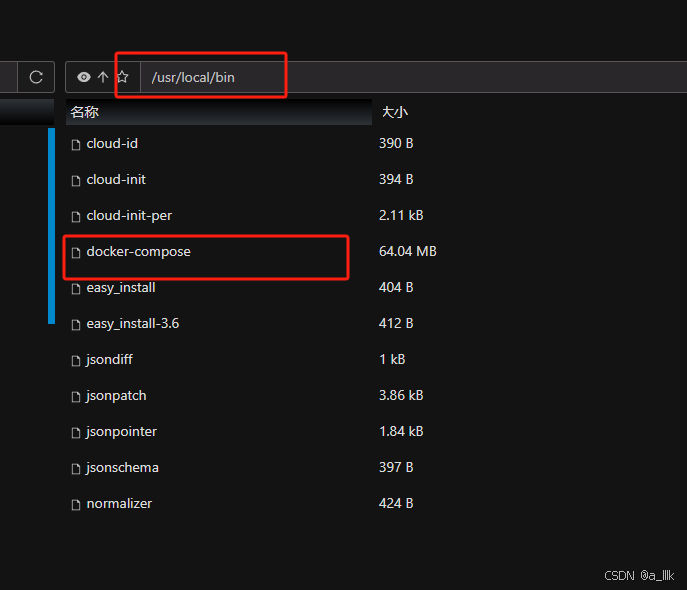This screenshot has height=590, width=687.
Task: Select the easy_install file
Action: click(121, 288)
